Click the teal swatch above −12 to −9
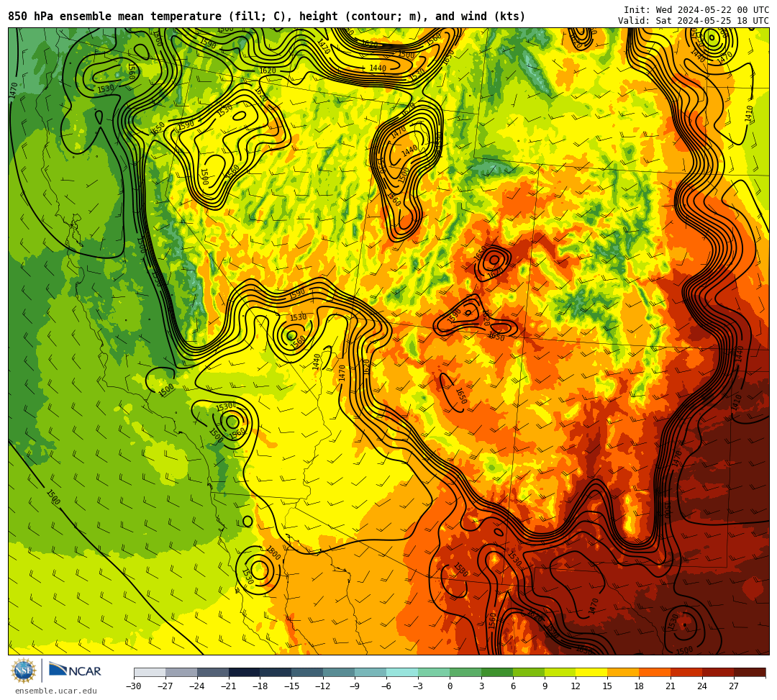Image resolution: width=777 pixels, height=700 pixels. (339, 672)
